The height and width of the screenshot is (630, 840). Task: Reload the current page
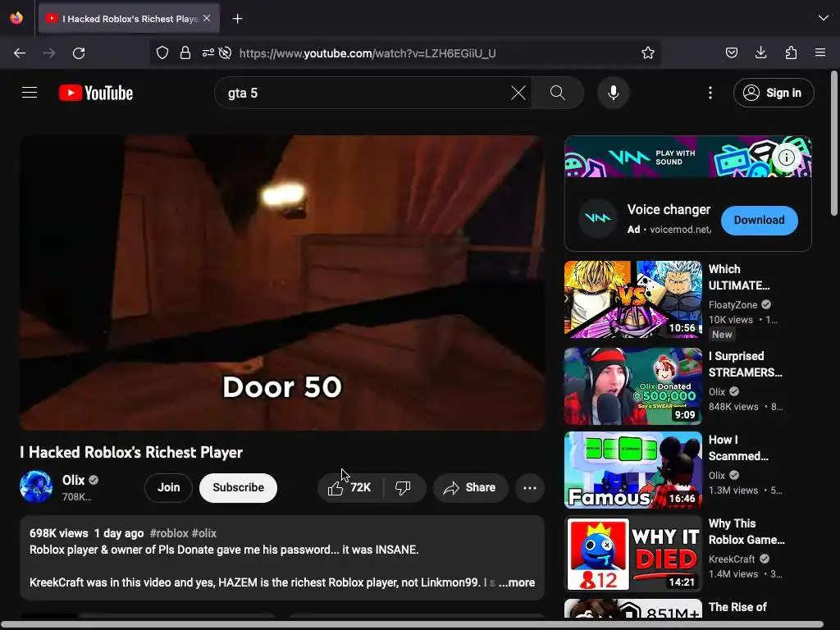[79, 53]
